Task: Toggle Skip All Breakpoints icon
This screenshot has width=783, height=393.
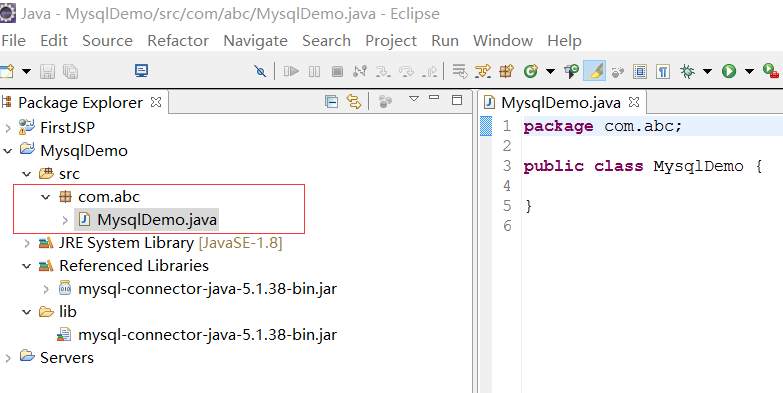Action: (260, 71)
